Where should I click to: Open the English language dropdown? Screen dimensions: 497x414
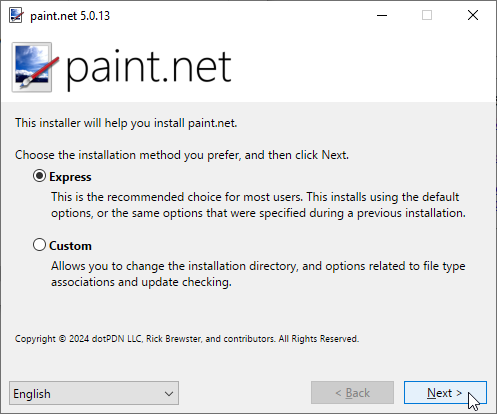click(x=94, y=393)
